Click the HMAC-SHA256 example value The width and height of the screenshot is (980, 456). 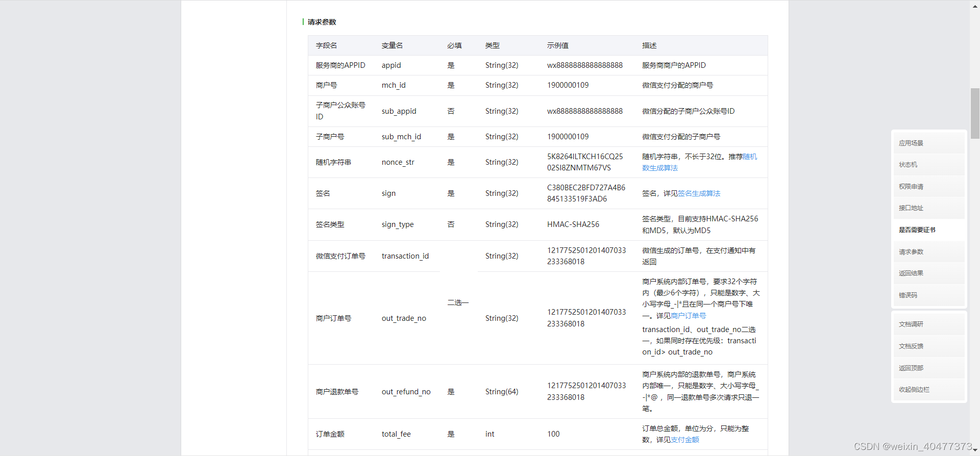[573, 224]
